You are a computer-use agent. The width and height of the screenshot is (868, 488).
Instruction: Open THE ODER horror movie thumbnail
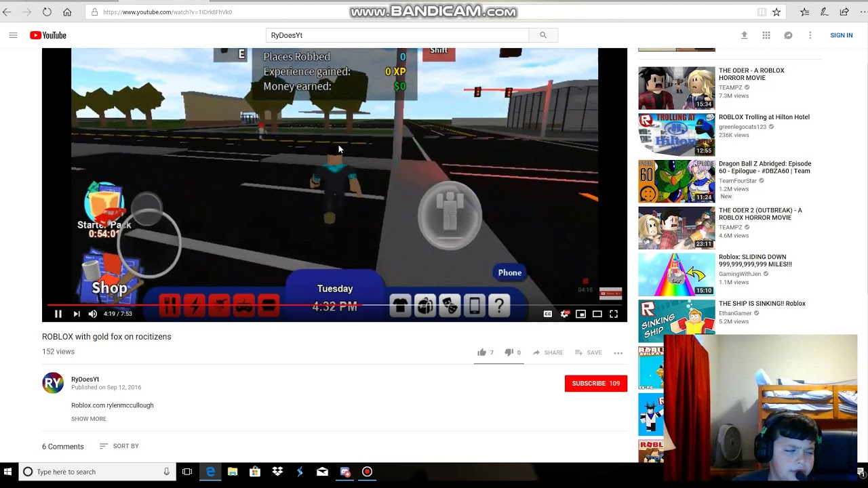[x=676, y=87]
